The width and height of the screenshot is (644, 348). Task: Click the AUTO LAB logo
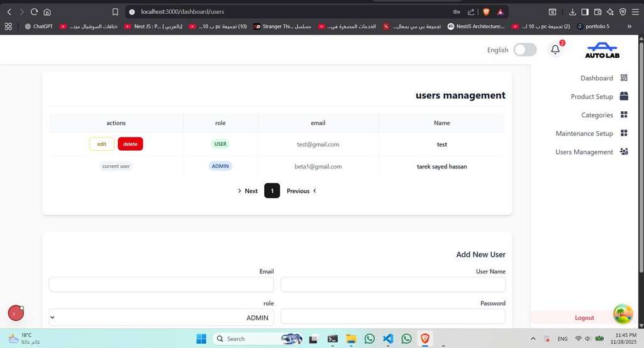602,50
